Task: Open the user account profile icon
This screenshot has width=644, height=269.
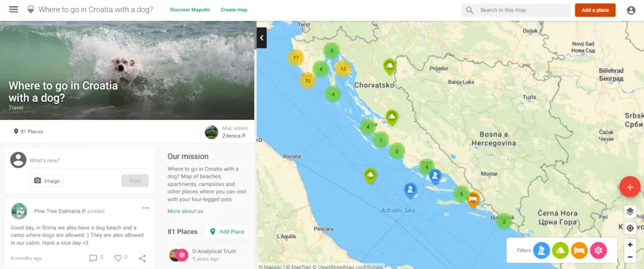Action: click(631, 10)
